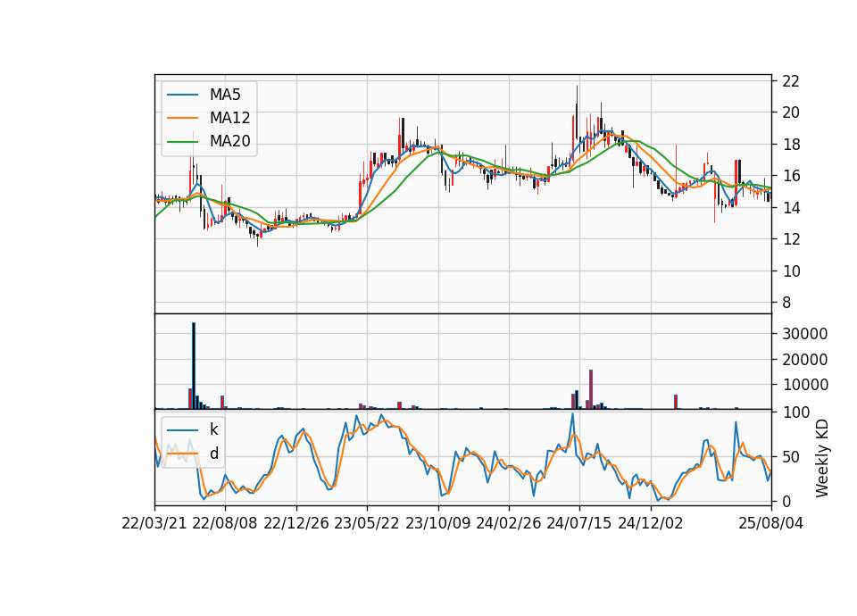Image resolution: width=857 pixels, height=616 pixels.
Task: Click the 23/05/22 date label
Action: click(367, 523)
